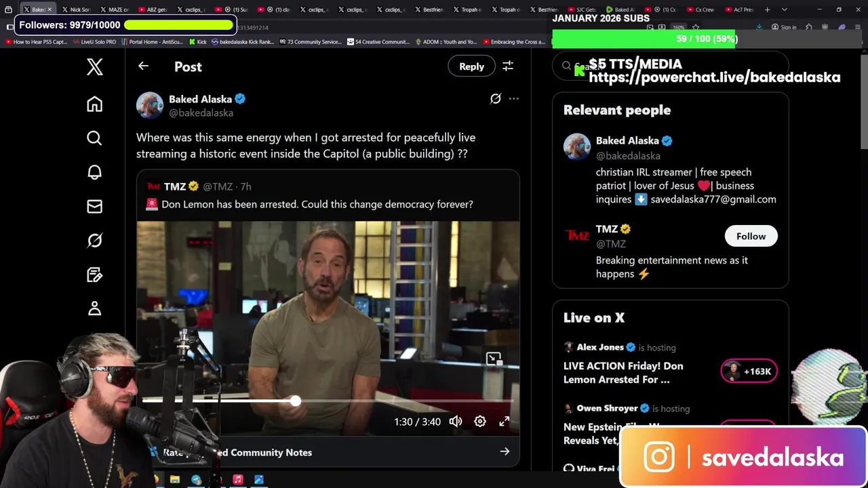Screen dimensions: 868x488
Task: Switch to Nick Sor browser tab
Action: click(75, 9)
